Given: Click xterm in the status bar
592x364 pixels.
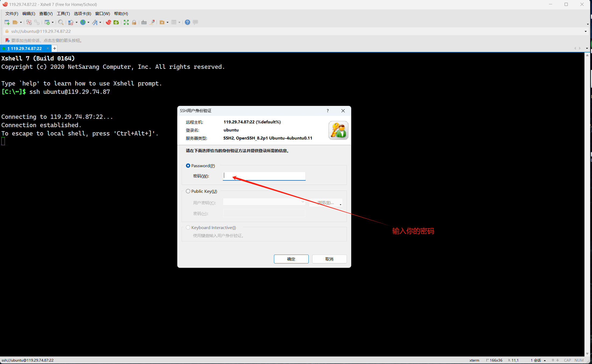Looking at the screenshot, I should pos(474,360).
